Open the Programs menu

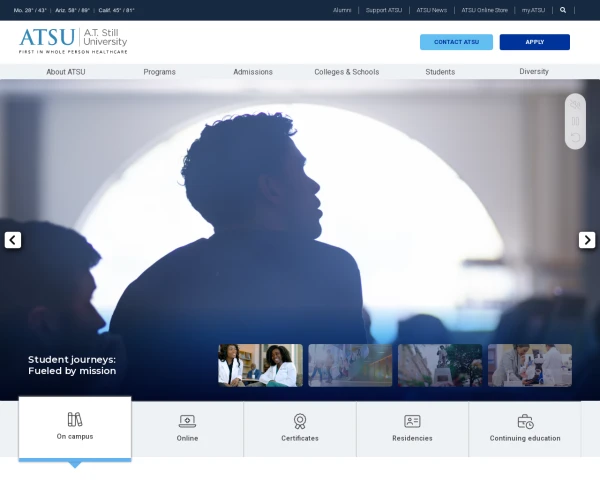[160, 72]
